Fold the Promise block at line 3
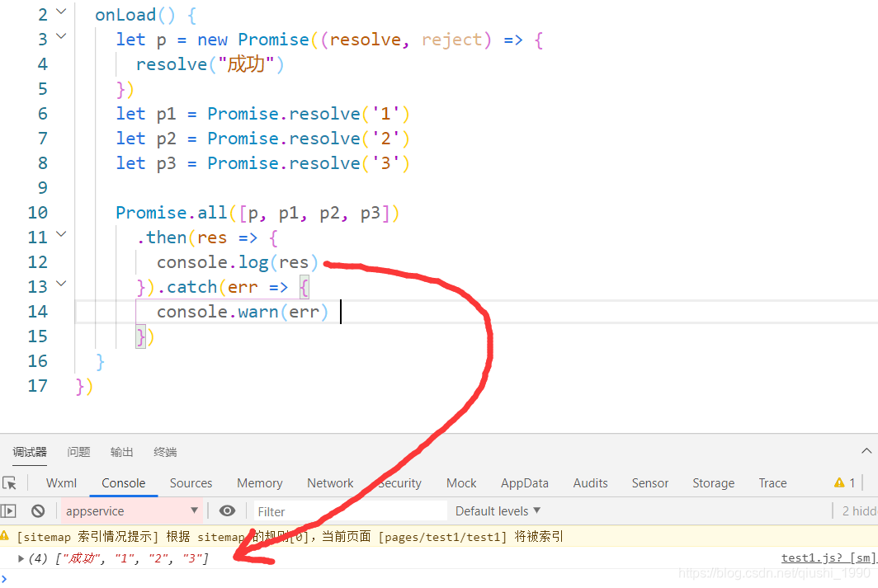The width and height of the screenshot is (878, 588). click(x=62, y=36)
